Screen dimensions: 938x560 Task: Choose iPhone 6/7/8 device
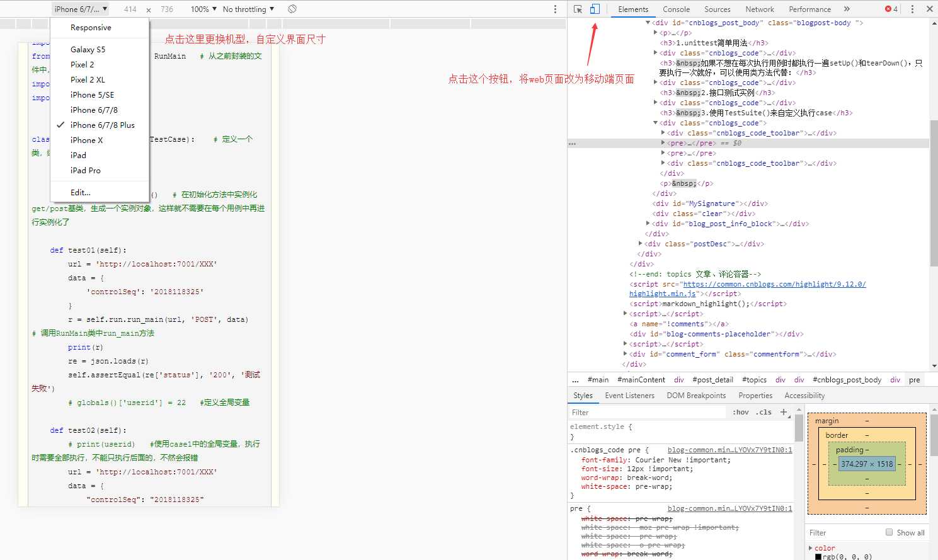click(x=100, y=110)
